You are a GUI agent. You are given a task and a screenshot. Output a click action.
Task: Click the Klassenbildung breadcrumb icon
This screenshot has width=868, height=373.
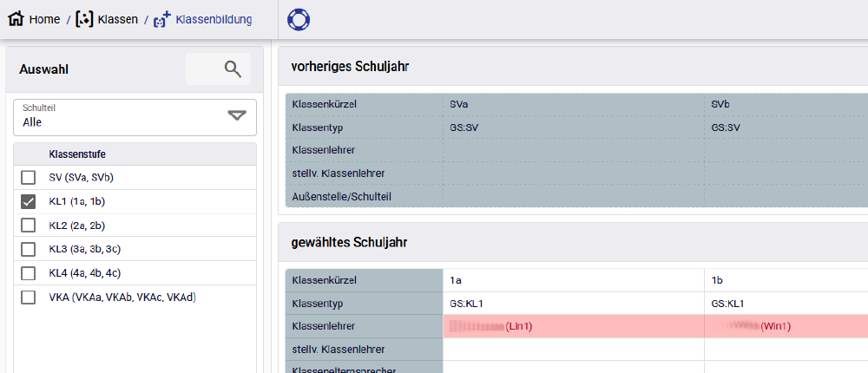[161, 19]
